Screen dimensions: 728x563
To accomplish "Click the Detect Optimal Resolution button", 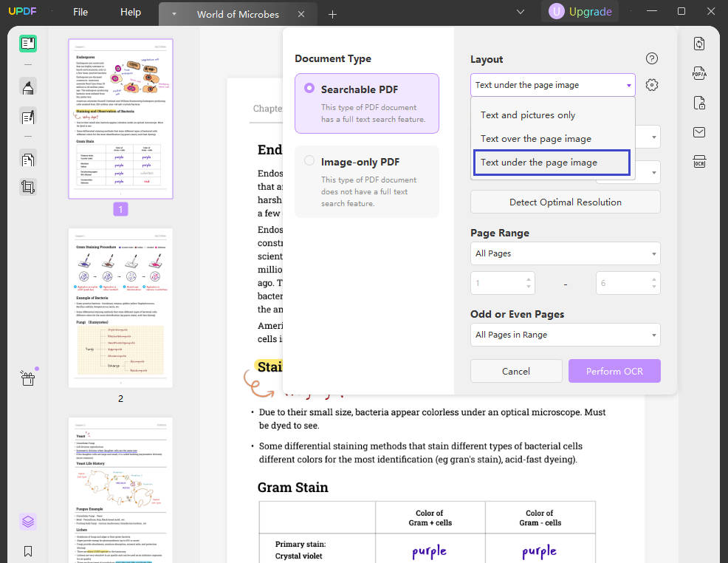I will (x=565, y=202).
